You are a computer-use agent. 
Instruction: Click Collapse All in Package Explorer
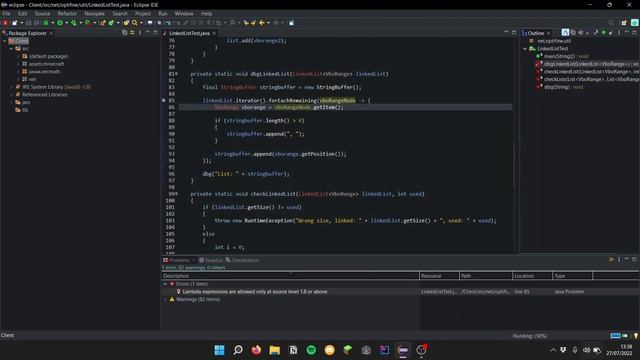pos(124,33)
